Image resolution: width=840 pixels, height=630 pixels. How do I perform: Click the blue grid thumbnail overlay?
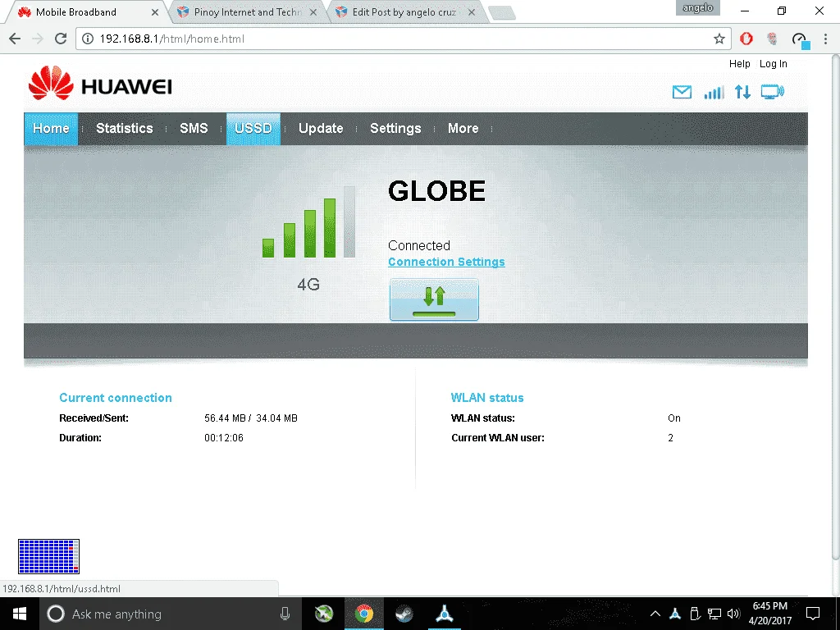[48, 557]
